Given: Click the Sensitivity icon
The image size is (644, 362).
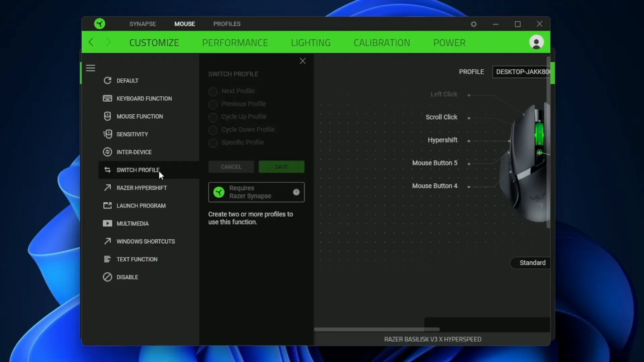Looking at the screenshot, I should (x=107, y=134).
